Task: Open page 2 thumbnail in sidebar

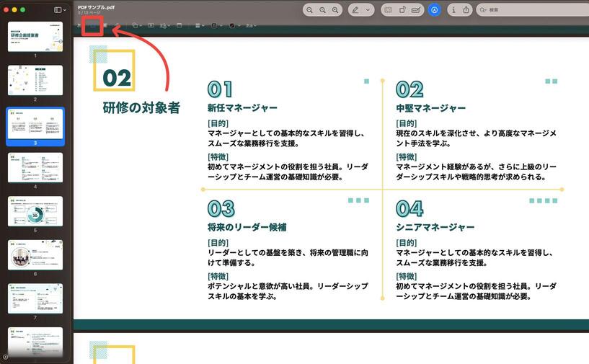Action: point(35,80)
